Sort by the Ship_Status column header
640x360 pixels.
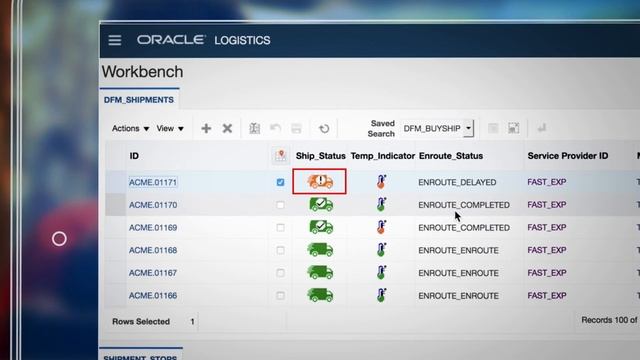(320, 156)
